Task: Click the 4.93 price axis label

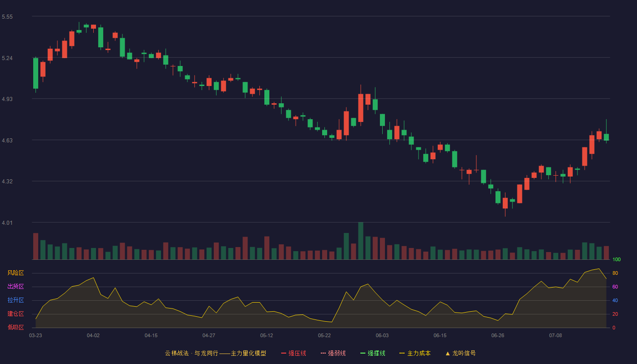Action: click(7, 99)
